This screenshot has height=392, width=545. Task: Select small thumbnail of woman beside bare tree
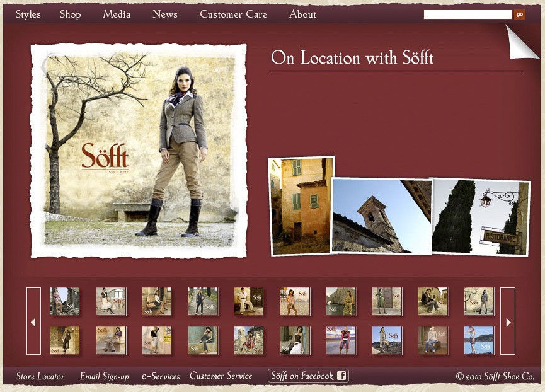click(479, 301)
